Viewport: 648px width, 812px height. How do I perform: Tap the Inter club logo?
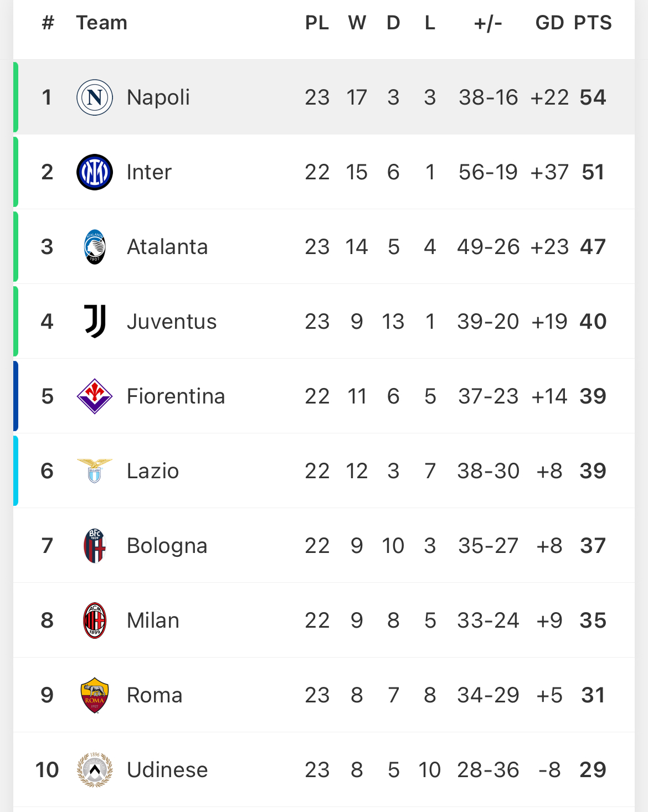click(x=95, y=172)
